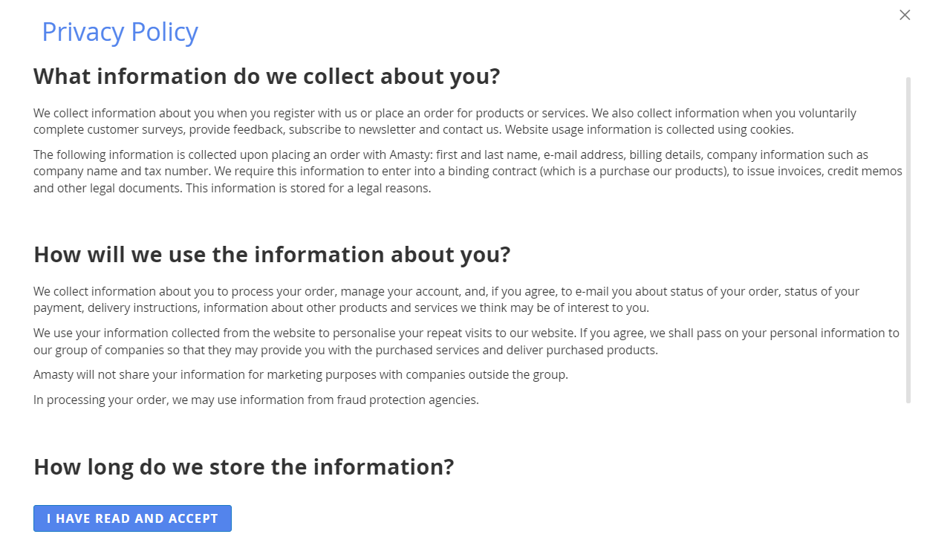The image size is (927, 560).
Task: Click the paragraph starting 'We collect information about you to process'
Action: [446, 299]
